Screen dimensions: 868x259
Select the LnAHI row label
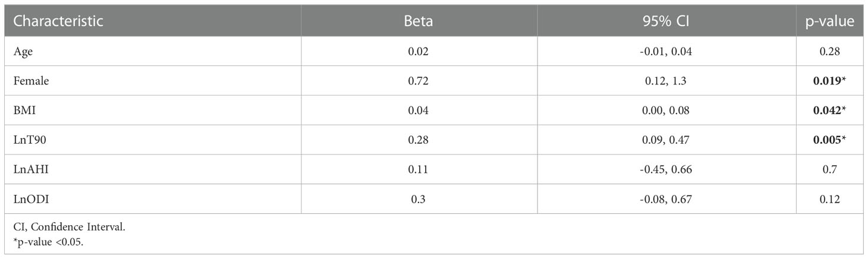(x=28, y=170)
